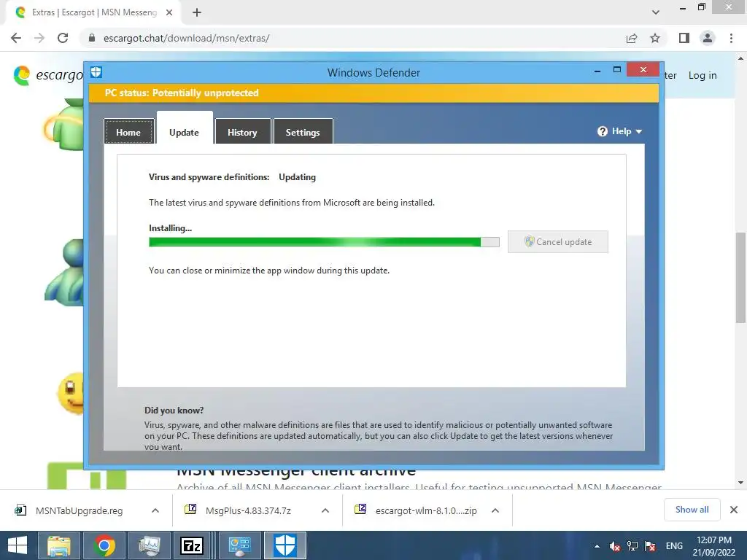
Task: Open MSNTabUpgrade.reg download item
Action: pos(79,510)
